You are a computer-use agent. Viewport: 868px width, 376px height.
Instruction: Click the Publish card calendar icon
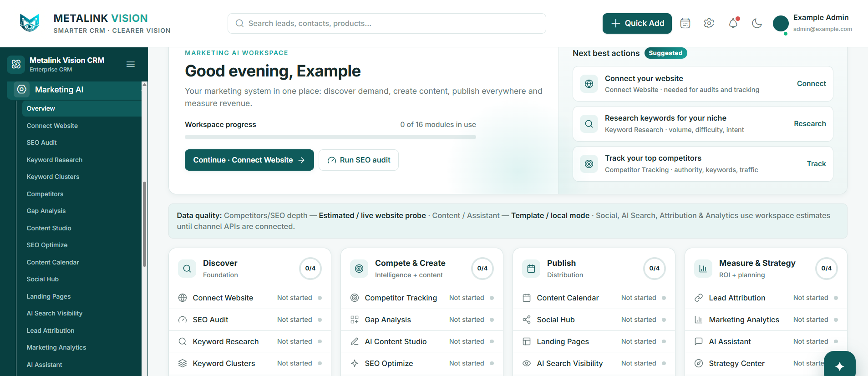tap(531, 269)
